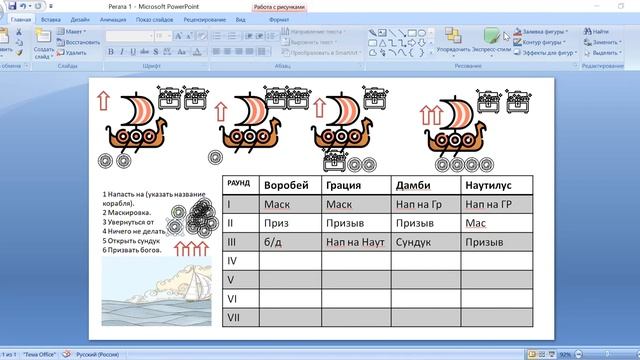Toggle text shadow
Viewport: 640px width, 360px height.
156,52
